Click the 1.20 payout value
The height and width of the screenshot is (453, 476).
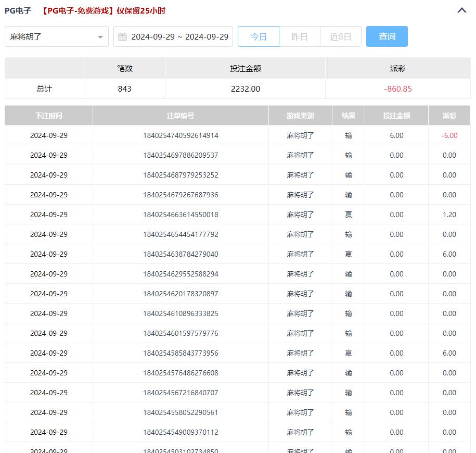[449, 215]
